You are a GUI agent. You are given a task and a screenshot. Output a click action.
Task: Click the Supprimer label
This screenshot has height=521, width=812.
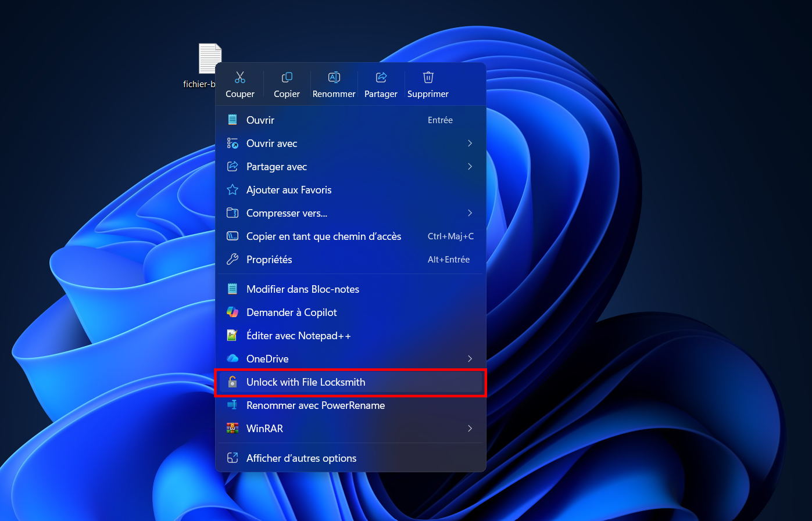pyautogui.click(x=428, y=94)
